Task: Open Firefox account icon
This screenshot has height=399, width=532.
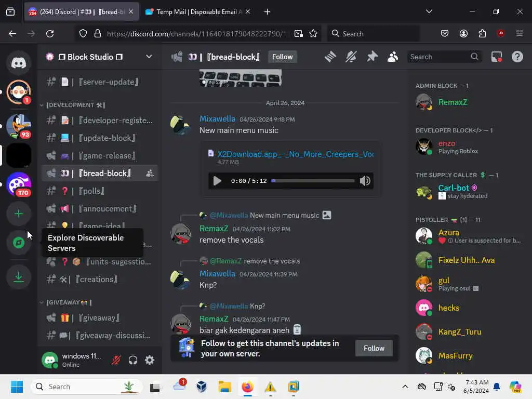Action: pyautogui.click(x=463, y=34)
